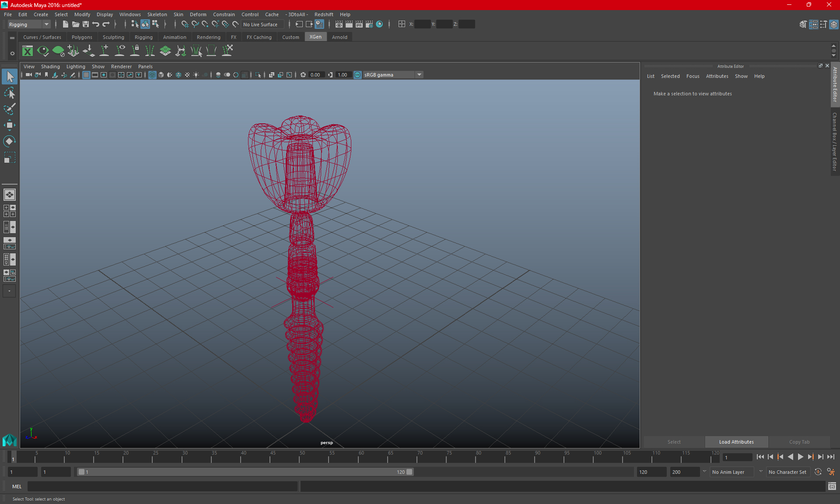Select the Paint Selection tool
The width and height of the screenshot is (840, 504).
[x=9, y=109]
